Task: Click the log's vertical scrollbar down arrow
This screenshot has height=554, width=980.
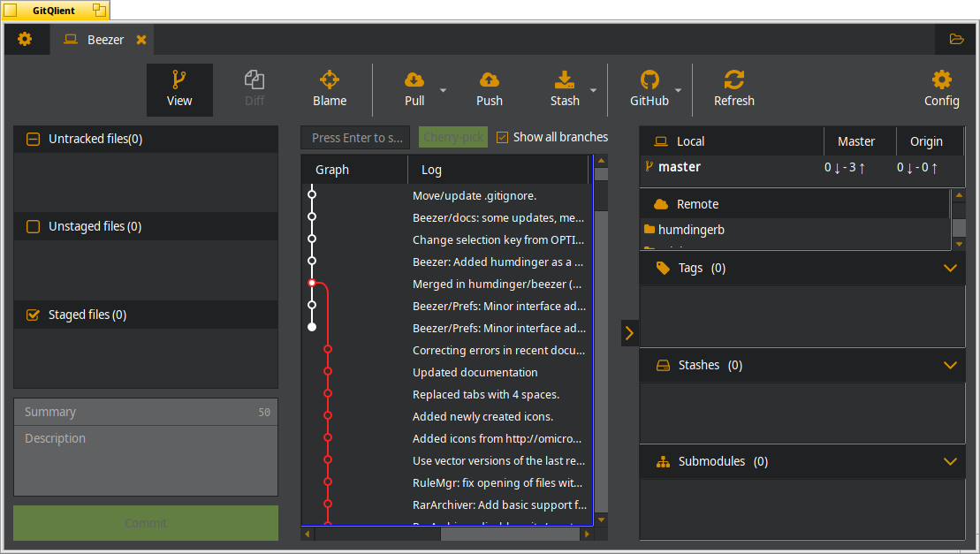Action: [x=601, y=520]
